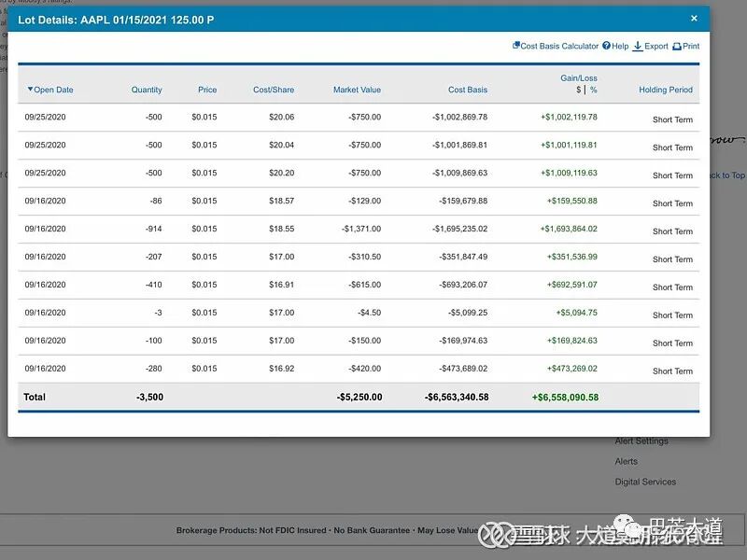Image resolution: width=747 pixels, height=560 pixels.
Task: Sort by Cost Basis column header
Action: pyautogui.click(x=468, y=90)
